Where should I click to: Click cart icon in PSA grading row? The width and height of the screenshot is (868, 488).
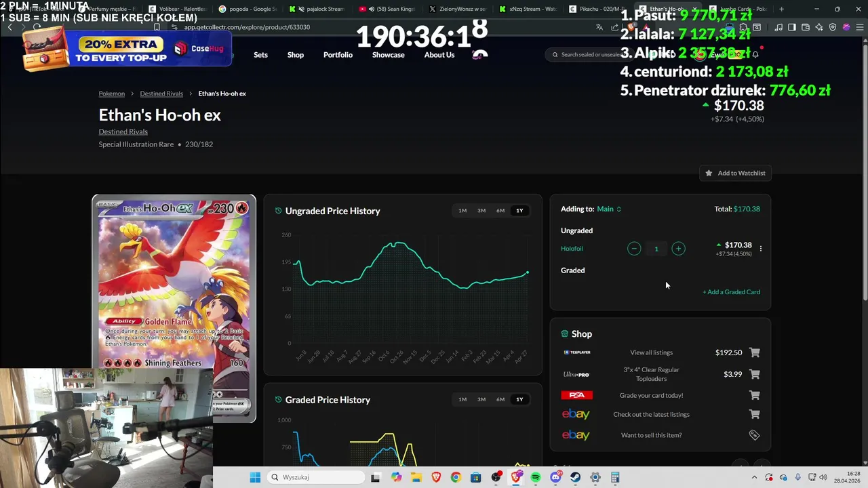coord(755,395)
